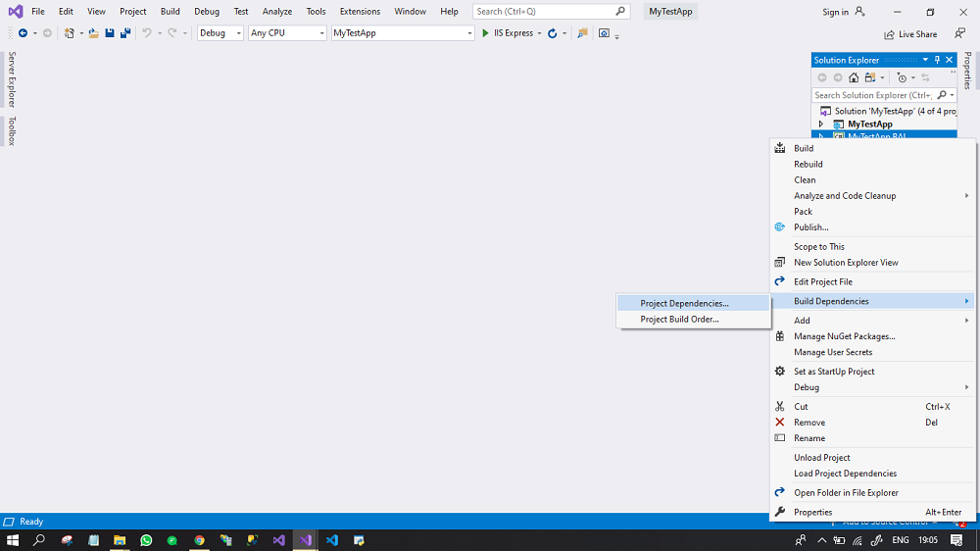Open the Solution Explorer search options dropdown

[952, 95]
